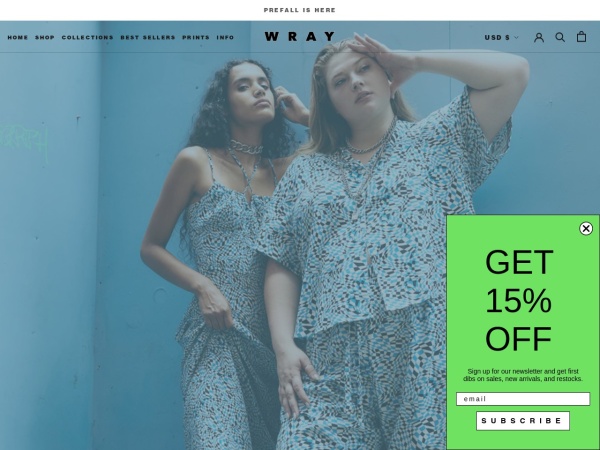Click the SUBSCRIBE button
This screenshot has height=450, width=600.
pos(523,421)
